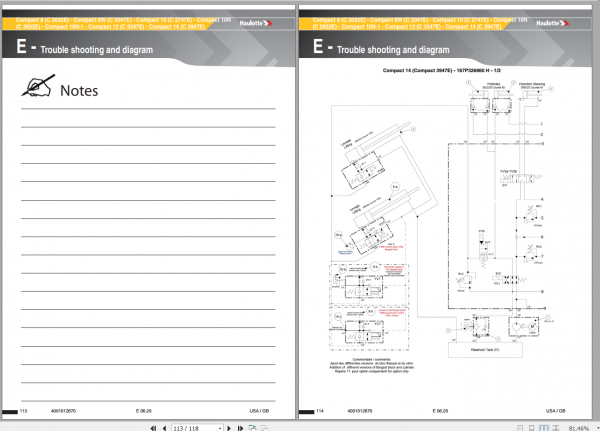Click page number 113 in footer
This screenshot has width=600, height=431.
click(x=23, y=411)
